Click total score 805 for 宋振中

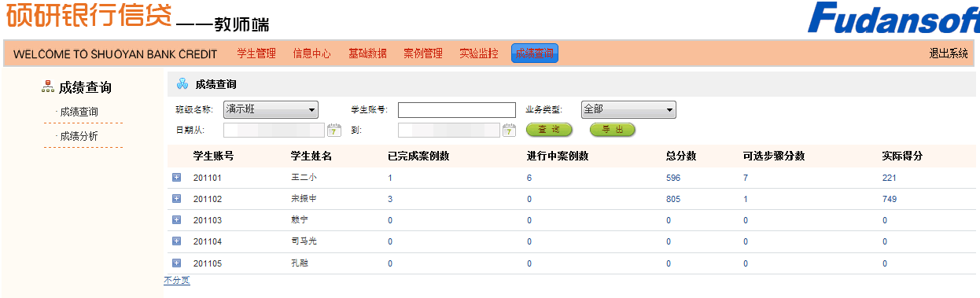tap(673, 199)
